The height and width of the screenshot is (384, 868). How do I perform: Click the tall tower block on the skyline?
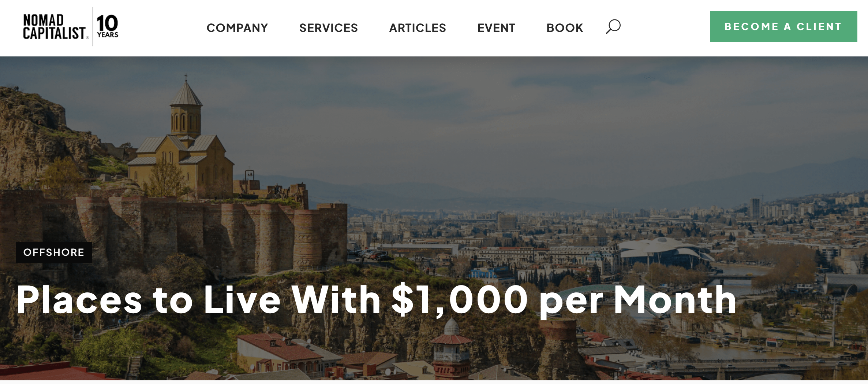755,208
